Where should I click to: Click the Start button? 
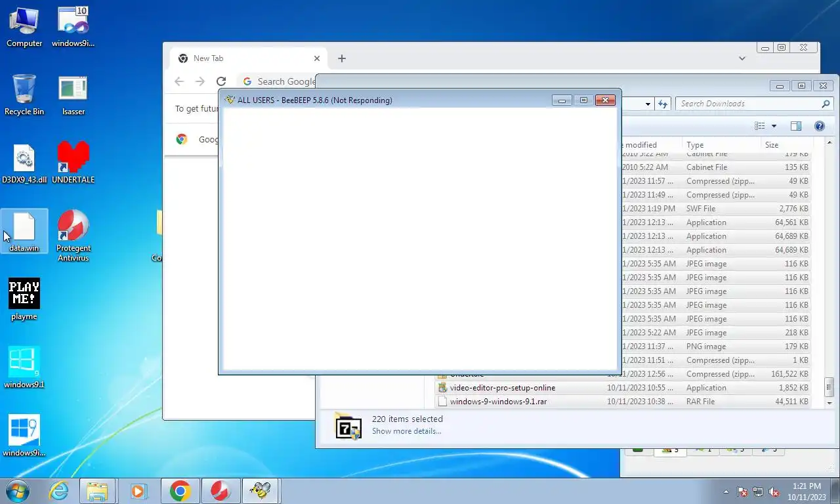click(x=18, y=491)
